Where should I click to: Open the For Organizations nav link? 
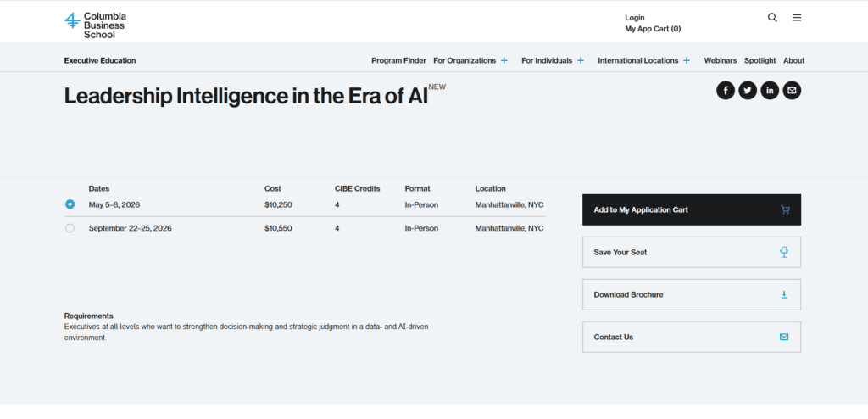tap(465, 60)
